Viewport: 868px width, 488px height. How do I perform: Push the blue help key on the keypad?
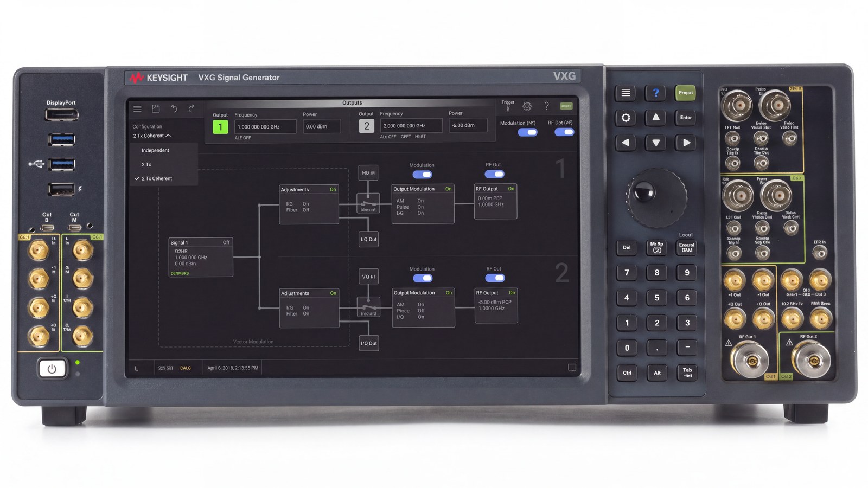pos(655,93)
